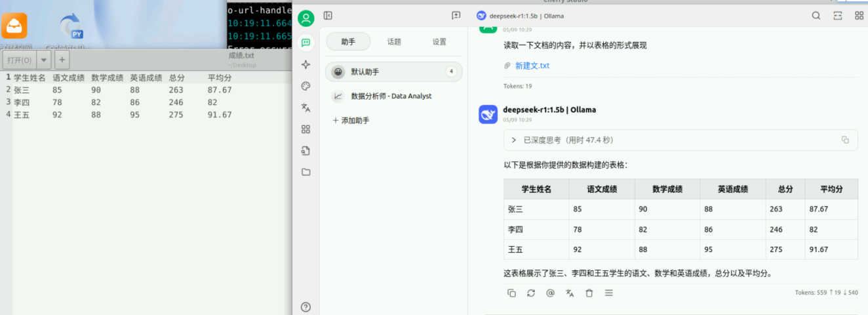Click the 成绩.txt title in the editor
The image size is (868, 315).
pos(241,56)
